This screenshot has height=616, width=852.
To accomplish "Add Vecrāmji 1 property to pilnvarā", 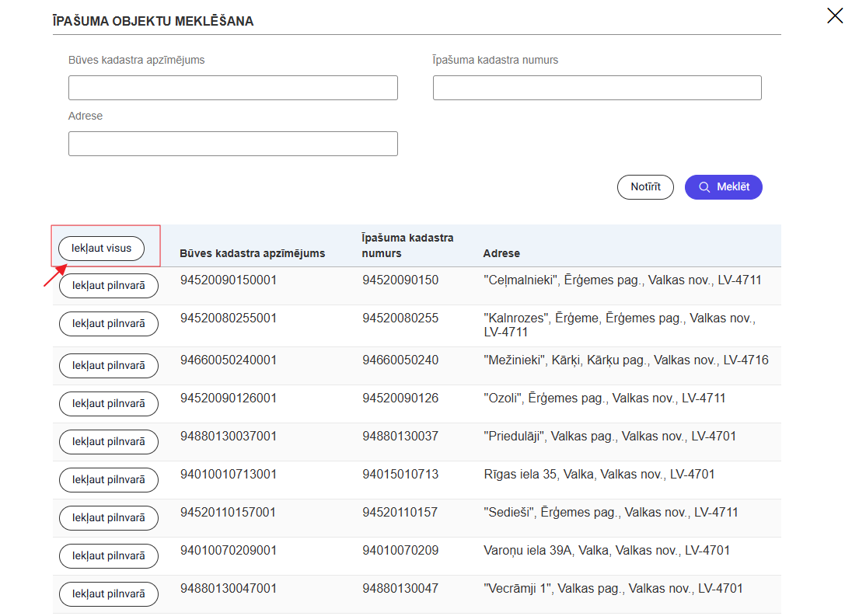I will click(109, 594).
